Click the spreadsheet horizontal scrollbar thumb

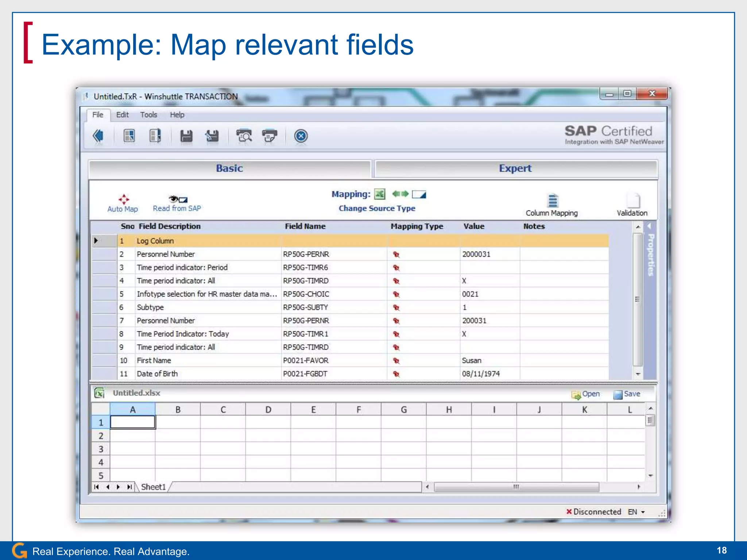pyautogui.click(x=516, y=487)
